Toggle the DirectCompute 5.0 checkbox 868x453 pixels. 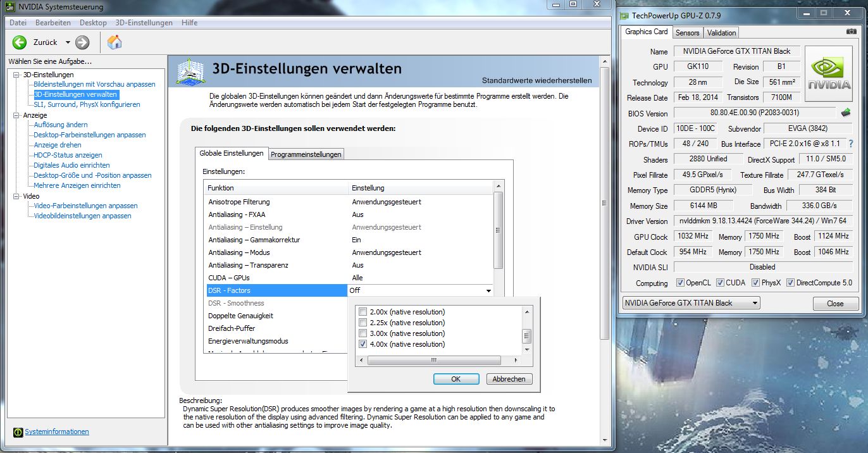[790, 283]
